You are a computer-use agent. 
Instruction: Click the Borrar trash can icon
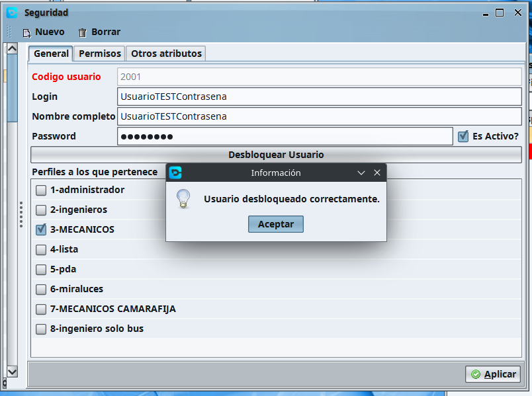[83, 32]
